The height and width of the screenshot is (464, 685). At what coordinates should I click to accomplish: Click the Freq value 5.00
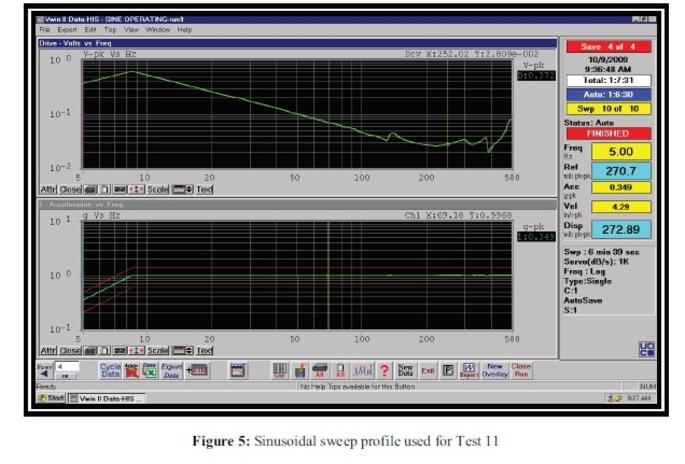(621, 152)
